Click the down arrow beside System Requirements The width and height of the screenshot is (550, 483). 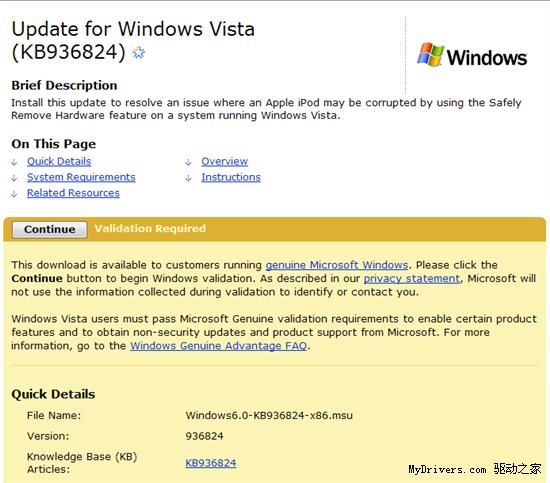click(x=14, y=178)
